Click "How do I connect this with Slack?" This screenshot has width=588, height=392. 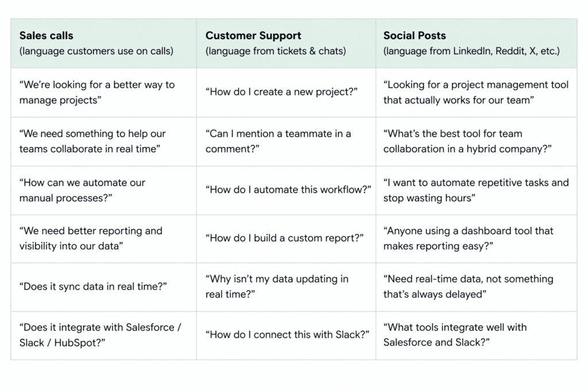pos(287,335)
